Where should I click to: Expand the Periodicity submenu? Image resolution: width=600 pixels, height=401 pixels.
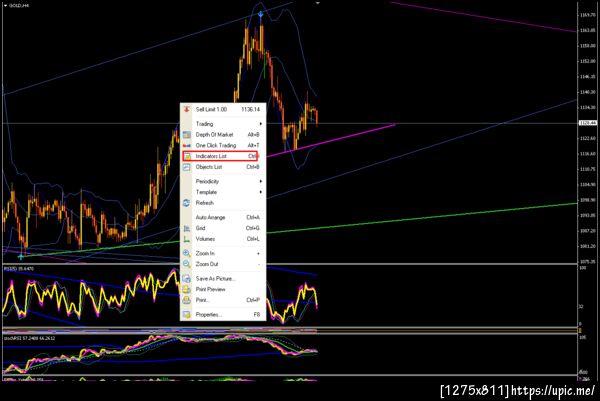coord(223,181)
